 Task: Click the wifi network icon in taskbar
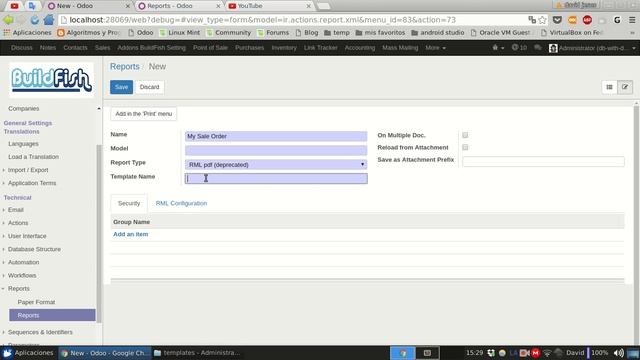tap(547, 353)
